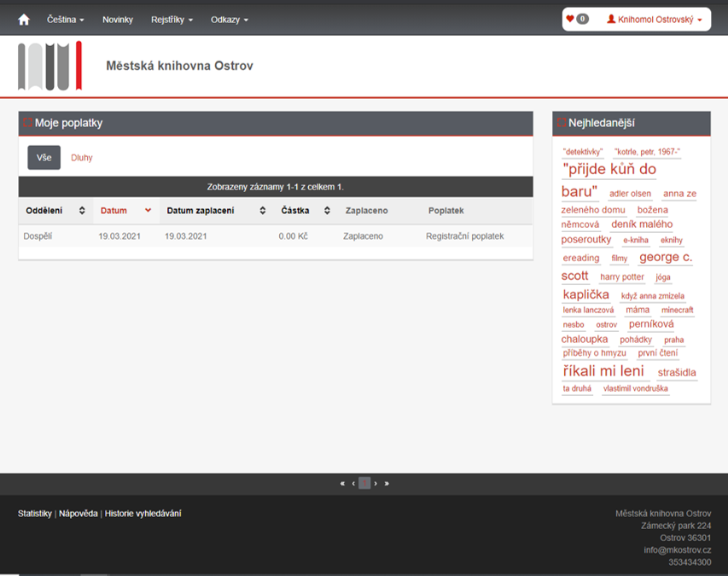Open Knihomol Ostrovský user menu
Image resolution: width=728 pixels, height=576 pixels.
(655, 20)
